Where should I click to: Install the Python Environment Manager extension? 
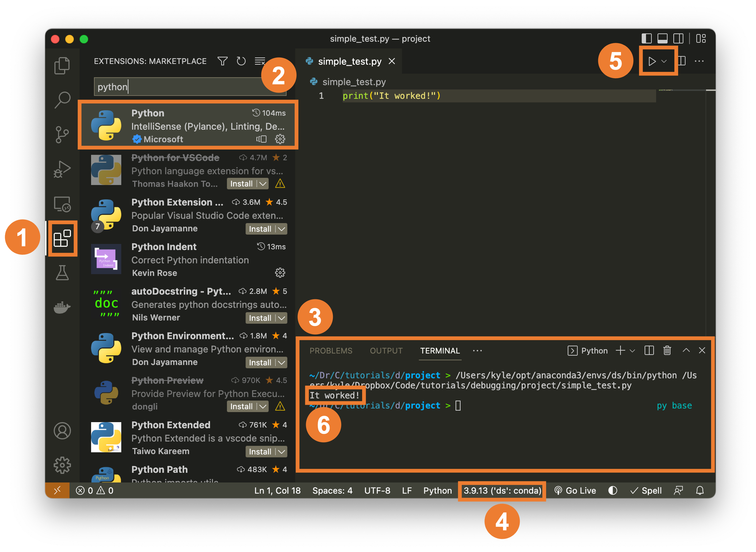260,362
